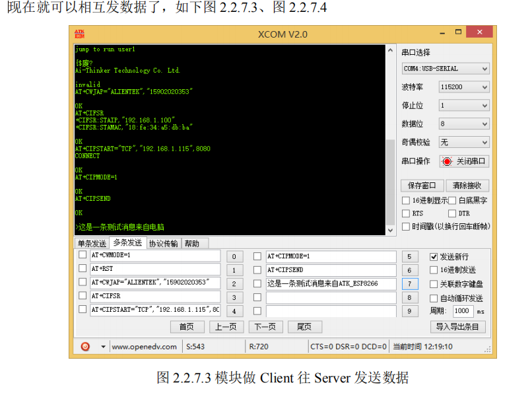Open the 奇偶校验 dropdown
Image resolution: width=532 pixels, height=397 pixels.
pos(464,142)
